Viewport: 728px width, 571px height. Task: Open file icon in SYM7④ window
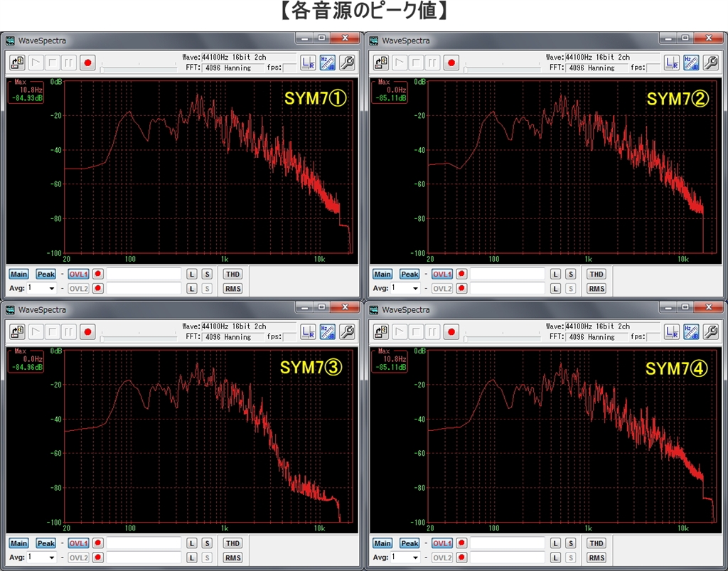(x=381, y=332)
